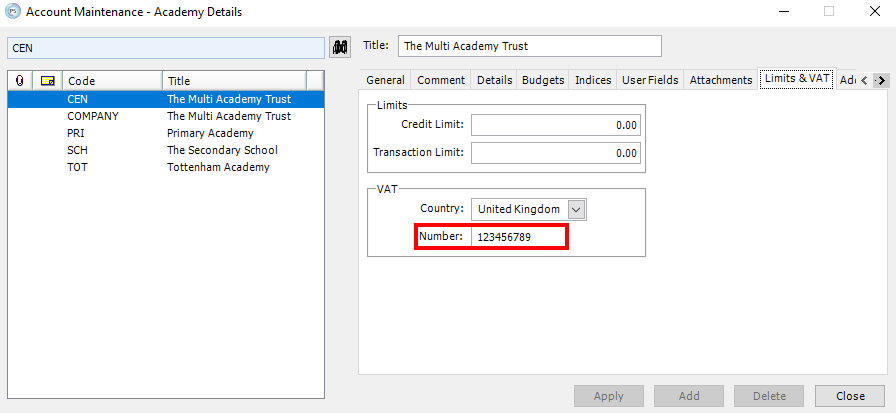Select the Budgets tab
The width and height of the screenshot is (896, 413).
click(543, 80)
